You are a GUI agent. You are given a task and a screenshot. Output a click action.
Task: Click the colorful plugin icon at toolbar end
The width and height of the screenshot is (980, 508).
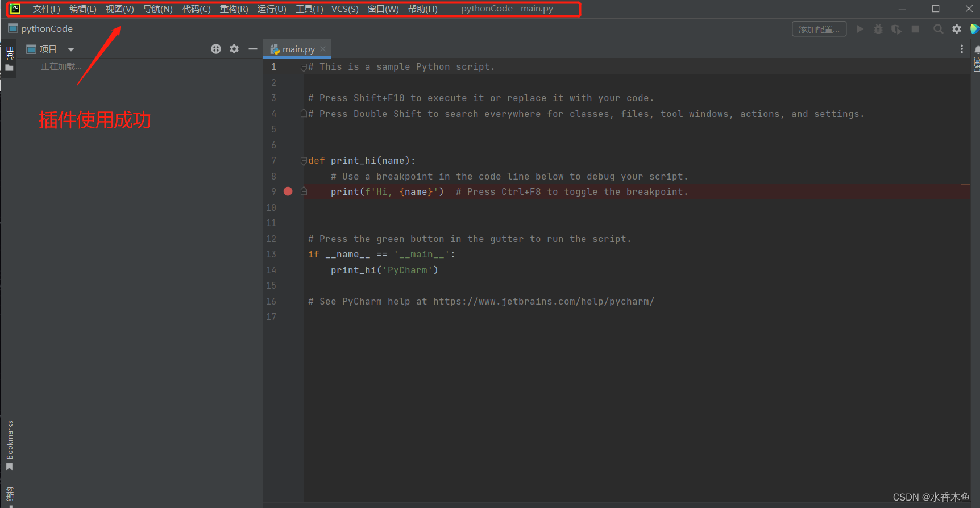tap(974, 29)
